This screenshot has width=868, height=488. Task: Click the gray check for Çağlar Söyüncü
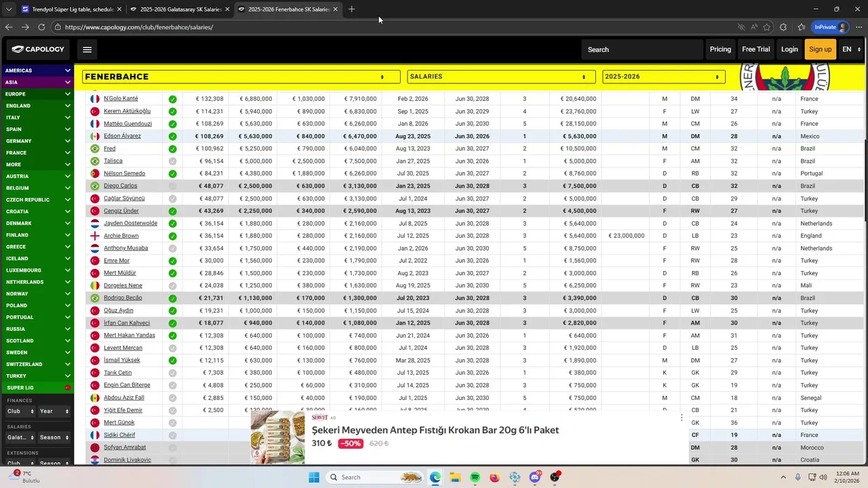point(173,199)
